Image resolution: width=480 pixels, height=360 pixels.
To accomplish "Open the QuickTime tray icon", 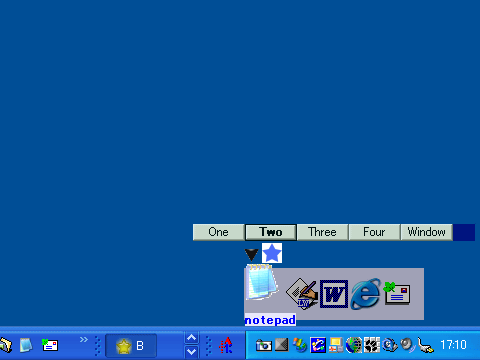I will tap(390, 345).
